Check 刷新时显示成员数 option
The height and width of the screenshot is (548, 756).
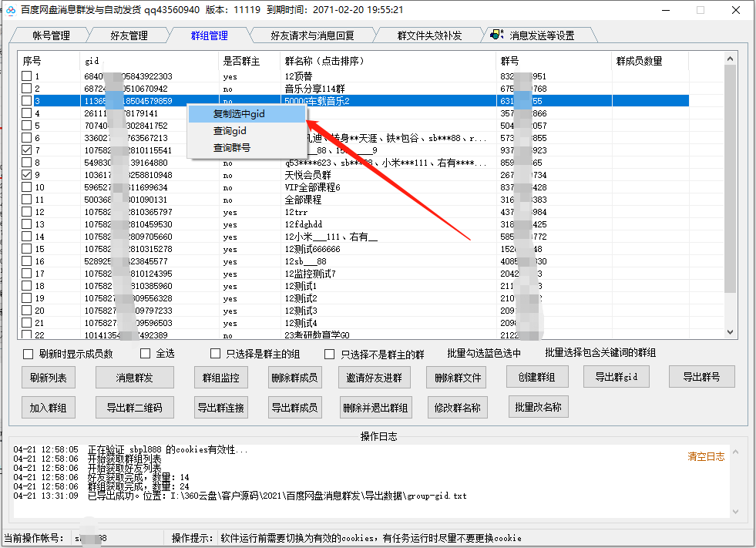[x=25, y=354]
